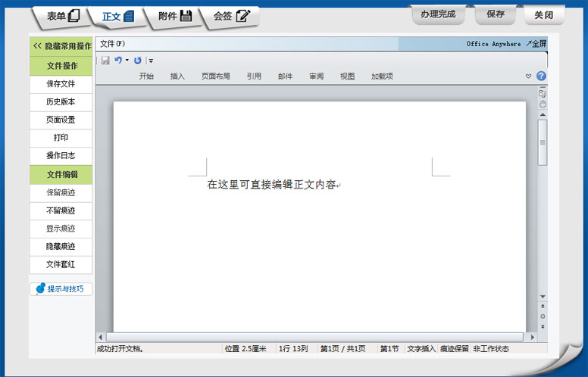Switch to the 附件 tab

(x=174, y=16)
